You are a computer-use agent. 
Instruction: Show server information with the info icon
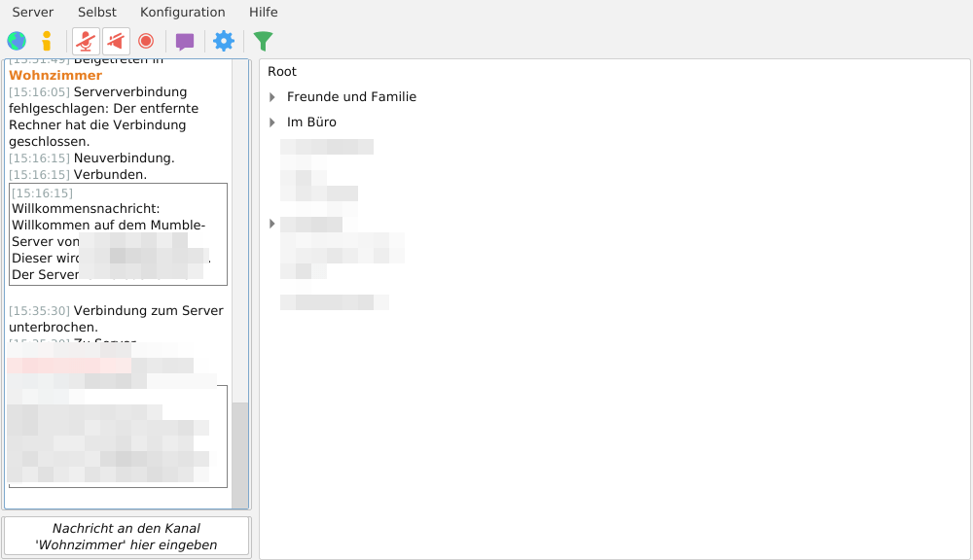tap(46, 41)
